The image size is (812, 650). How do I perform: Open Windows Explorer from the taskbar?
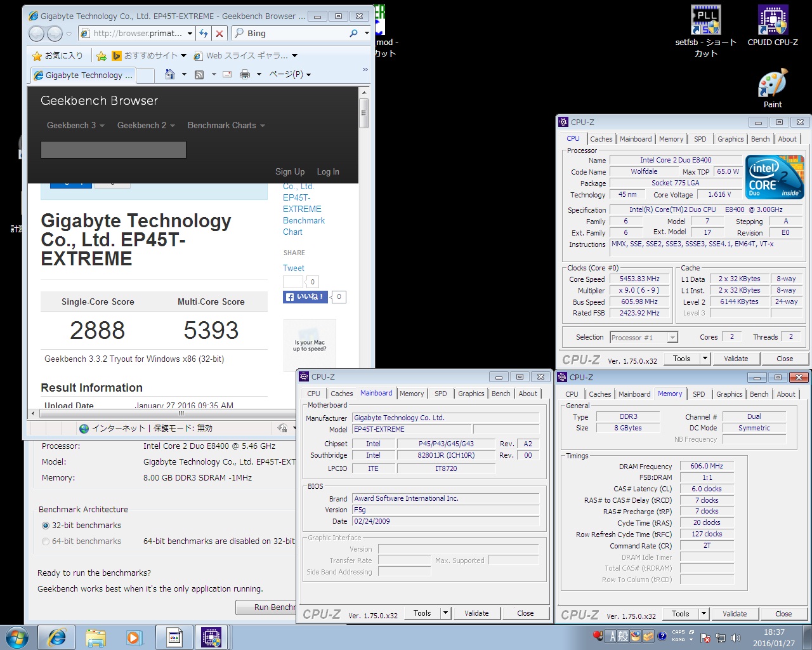96,637
